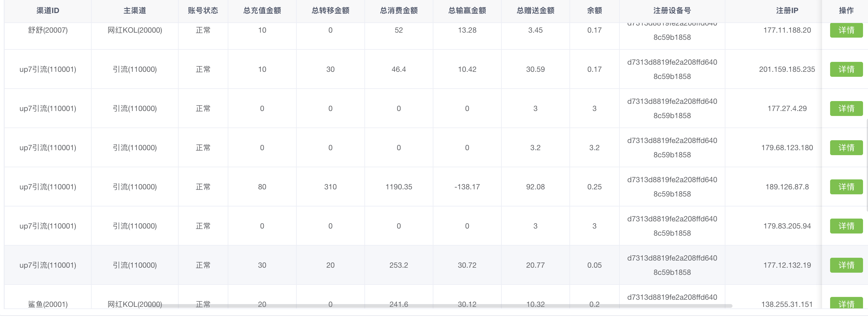Image resolution: width=868 pixels, height=319 pixels.
Task: Click the 30.72 win/loss value
Action: [x=467, y=265]
